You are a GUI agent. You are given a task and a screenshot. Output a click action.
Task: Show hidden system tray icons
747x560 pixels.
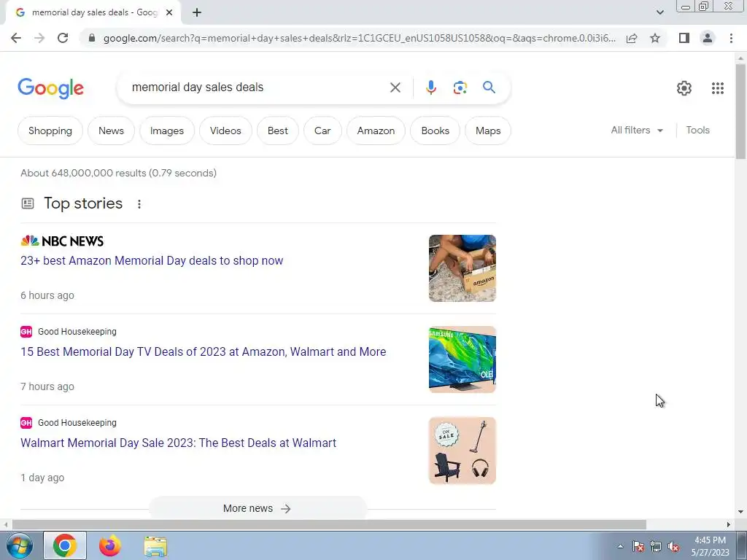click(x=620, y=546)
